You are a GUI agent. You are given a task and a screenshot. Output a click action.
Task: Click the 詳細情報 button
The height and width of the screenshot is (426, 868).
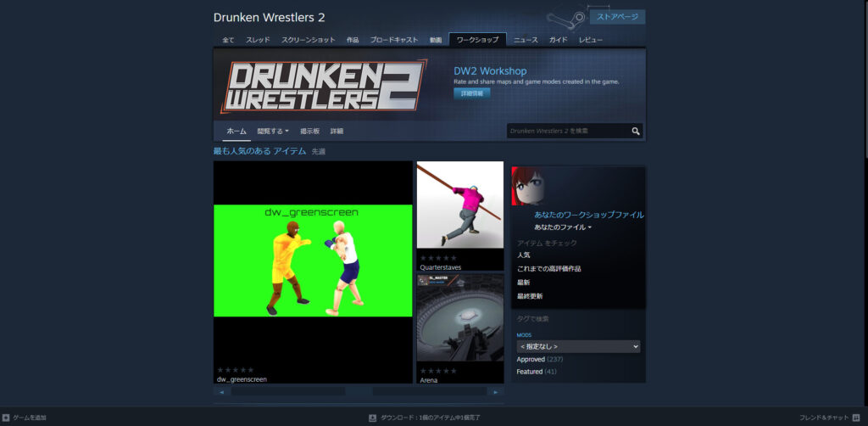tap(471, 93)
